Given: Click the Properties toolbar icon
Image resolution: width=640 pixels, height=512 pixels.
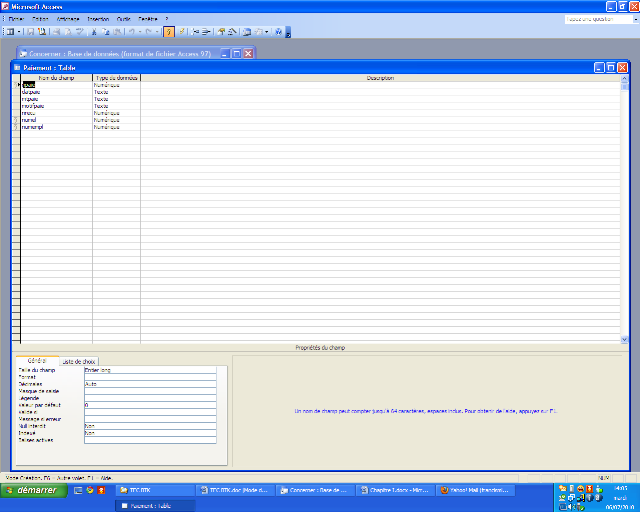Looking at the screenshot, I should 222,32.
